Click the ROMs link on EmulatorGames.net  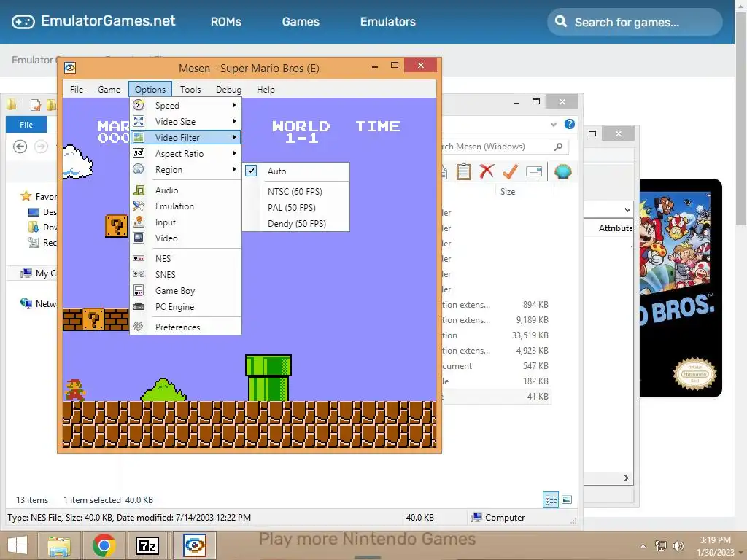[226, 21]
